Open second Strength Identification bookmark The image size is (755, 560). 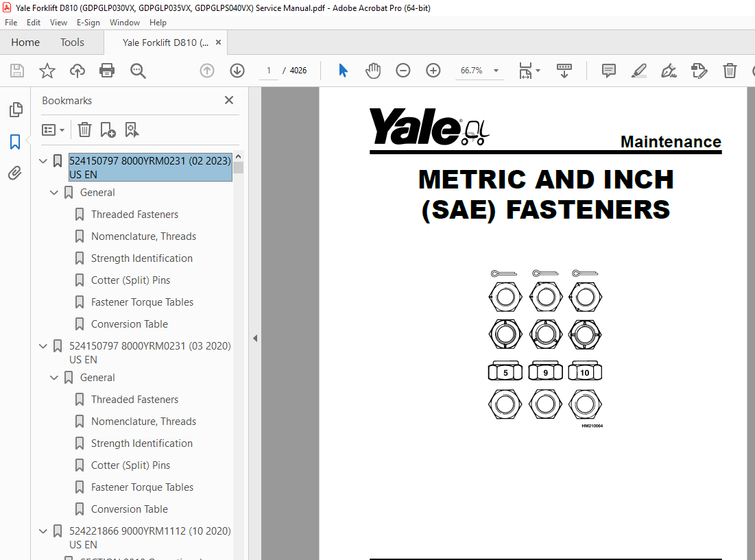tap(141, 443)
